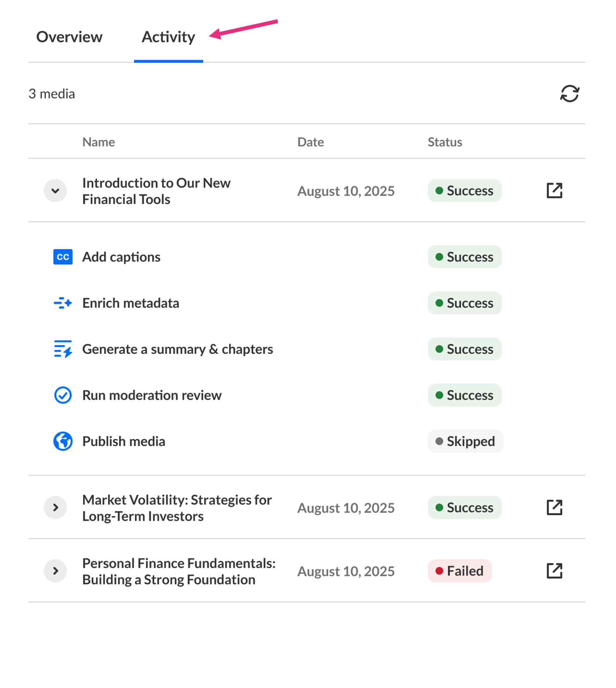Click the Failed status badge
616x688 pixels.
pyautogui.click(x=460, y=571)
